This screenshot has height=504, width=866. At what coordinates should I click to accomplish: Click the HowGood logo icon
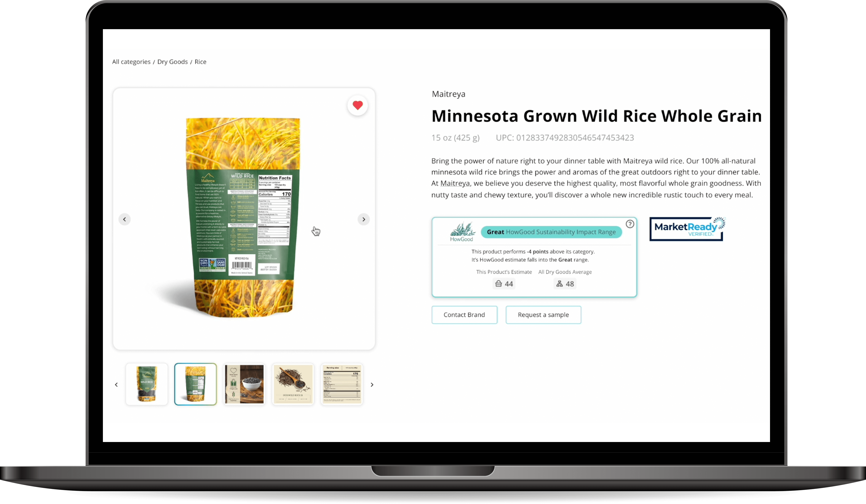click(x=462, y=232)
